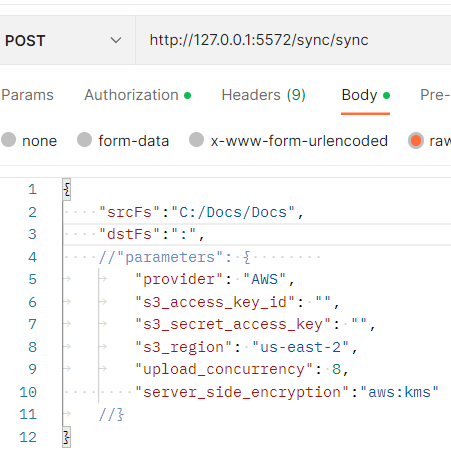The image size is (451, 463).
Task: Switch to the Params tab
Action: 27,95
